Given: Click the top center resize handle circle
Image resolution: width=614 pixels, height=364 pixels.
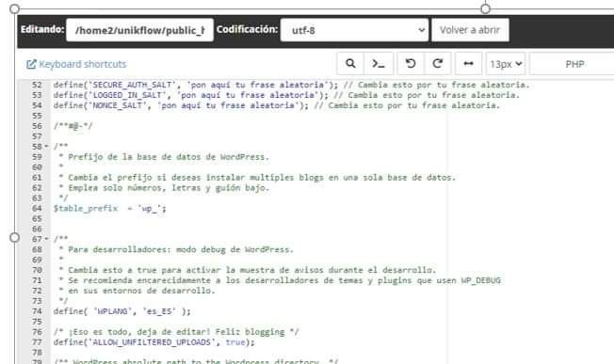Looking at the screenshot, I should tap(485, 8).
